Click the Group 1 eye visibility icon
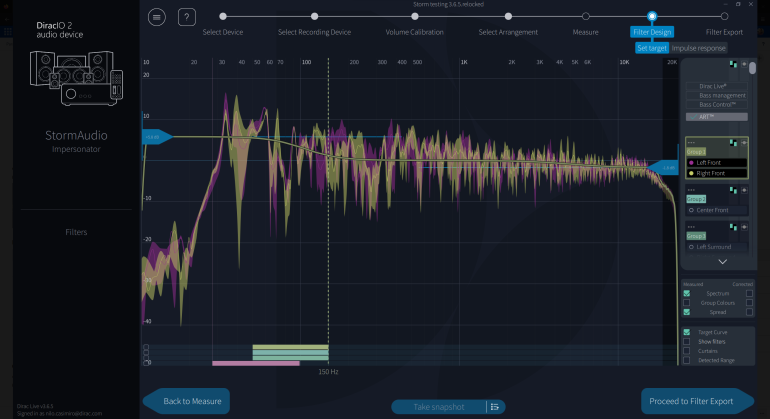Image resolution: width=770 pixels, height=419 pixels. (x=744, y=143)
